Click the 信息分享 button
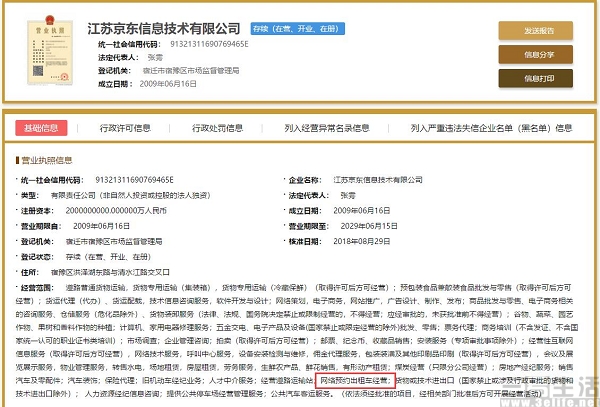The height and width of the screenshot is (407, 600). 535,55
